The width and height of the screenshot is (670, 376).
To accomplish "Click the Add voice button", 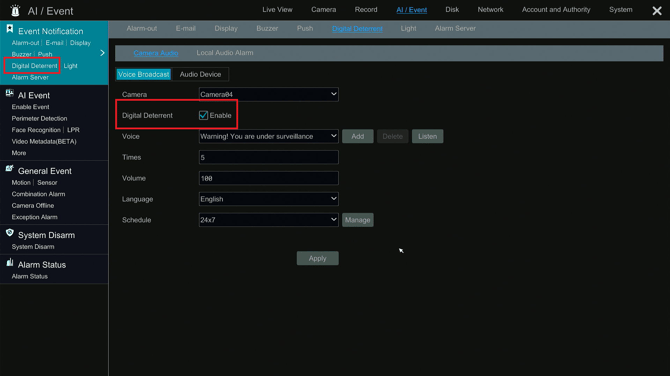I will coord(358,136).
